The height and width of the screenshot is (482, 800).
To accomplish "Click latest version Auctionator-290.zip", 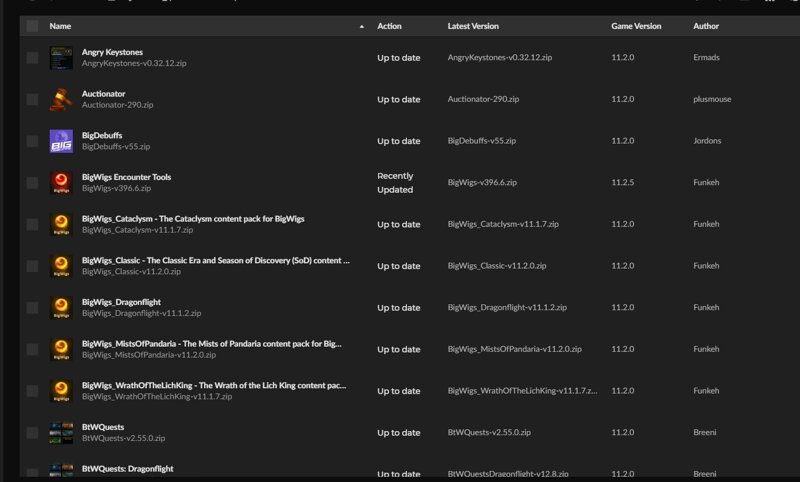I will (483, 99).
